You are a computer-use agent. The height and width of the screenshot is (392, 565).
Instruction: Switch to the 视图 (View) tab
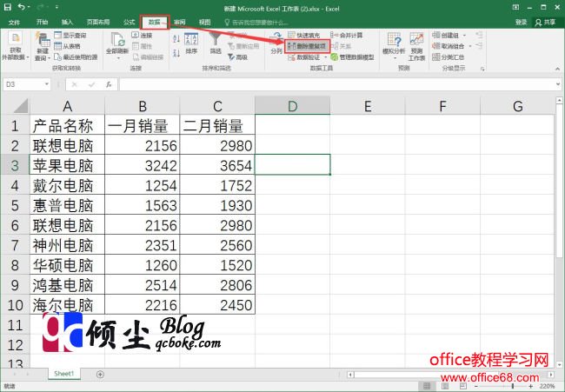(204, 23)
